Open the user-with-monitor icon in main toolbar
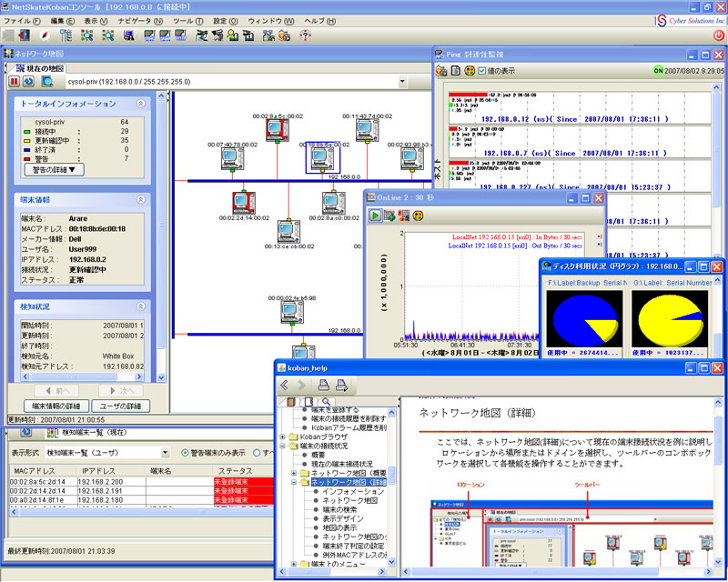Viewport: 728px width, 582px height. tap(233, 35)
